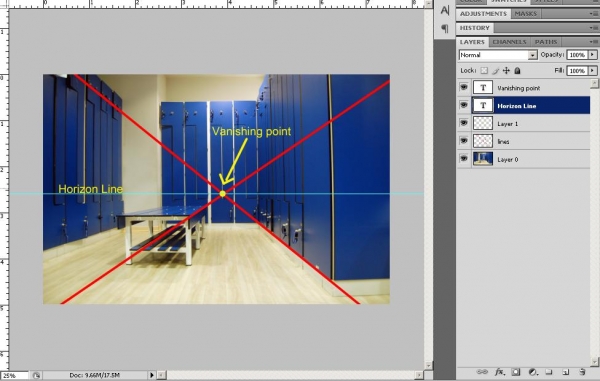Open the Fill percentage arrow
Image resolution: width=600 pixels, height=381 pixels.
(x=592, y=71)
